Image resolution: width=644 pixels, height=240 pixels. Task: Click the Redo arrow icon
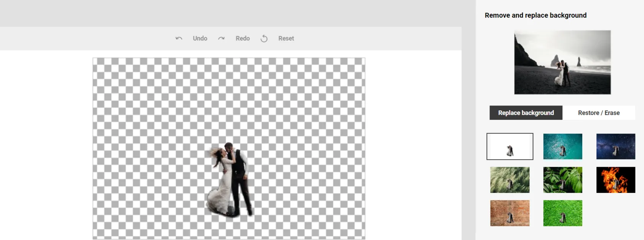pyautogui.click(x=222, y=38)
